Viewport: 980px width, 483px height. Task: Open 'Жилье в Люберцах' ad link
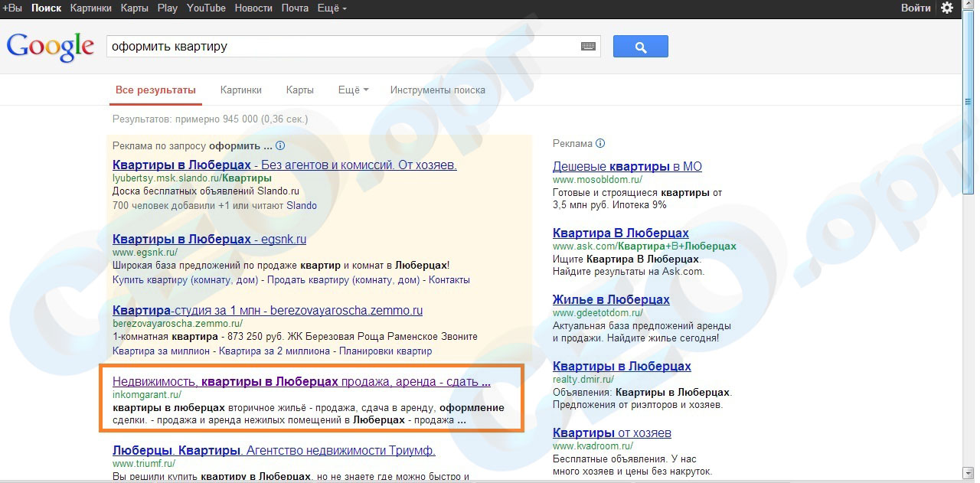pyautogui.click(x=611, y=299)
